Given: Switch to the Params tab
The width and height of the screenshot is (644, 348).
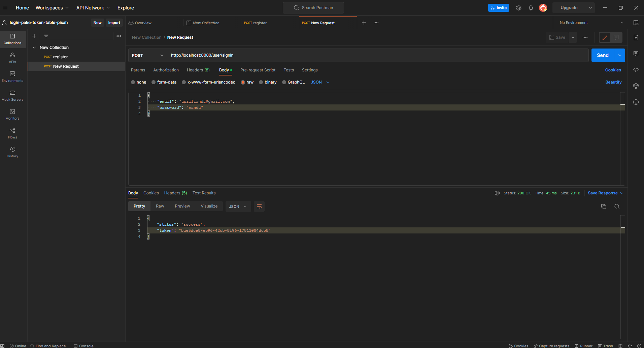Looking at the screenshot, I should tap(138, 70).
